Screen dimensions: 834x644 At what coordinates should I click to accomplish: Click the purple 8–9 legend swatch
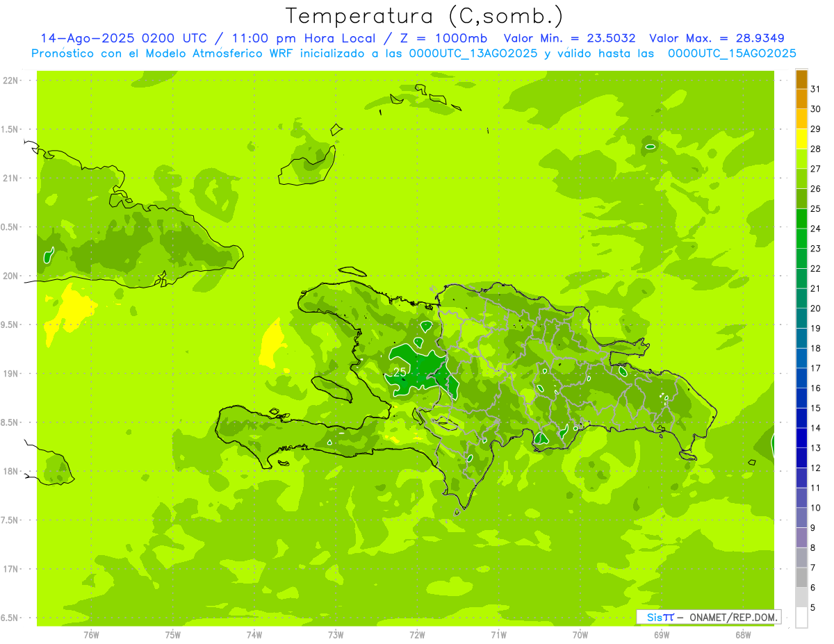click(x=801, y=538)
